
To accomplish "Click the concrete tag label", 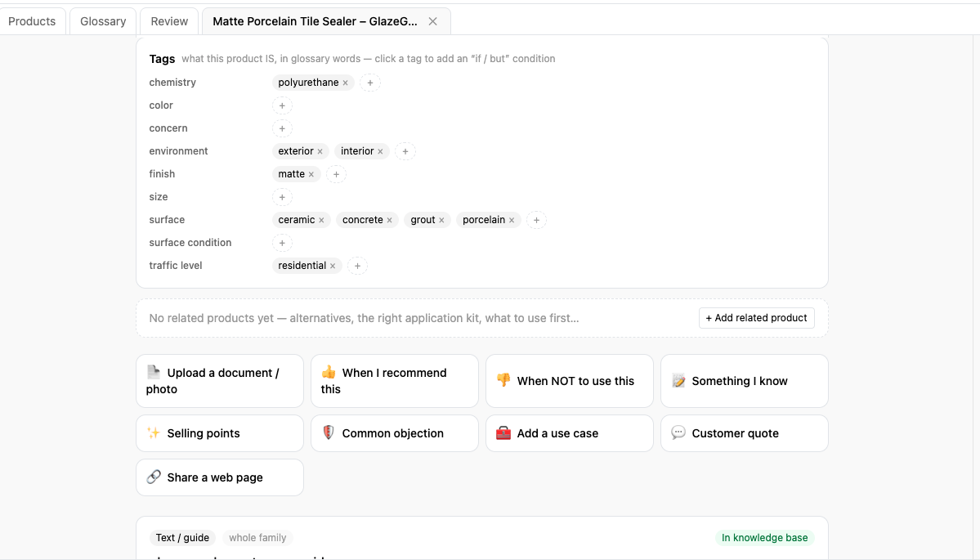I will (363, 220).
